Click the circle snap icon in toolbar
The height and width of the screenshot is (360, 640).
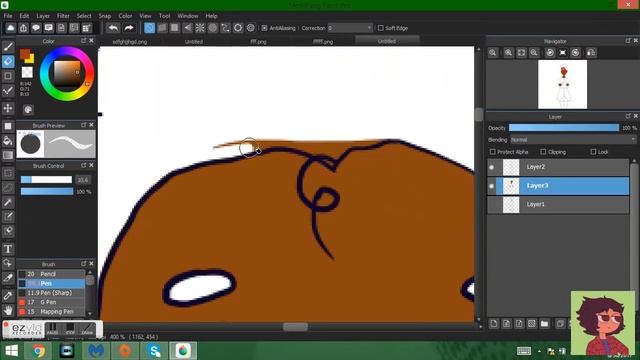coord(213,28)
